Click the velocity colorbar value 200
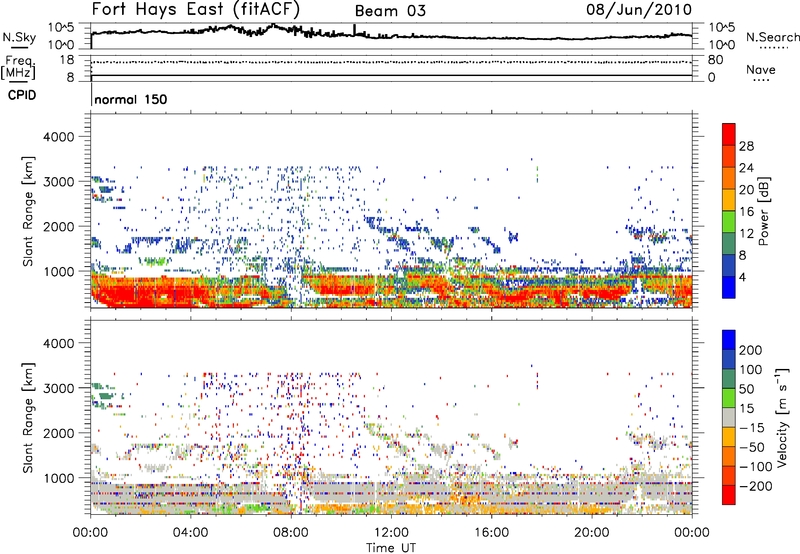 click(x=751, y=350)
